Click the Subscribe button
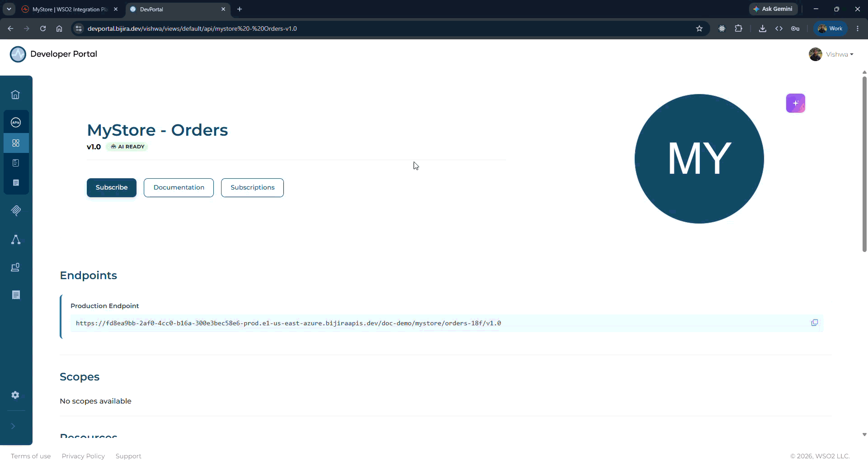868x466 pixels. tap(112, 188)
